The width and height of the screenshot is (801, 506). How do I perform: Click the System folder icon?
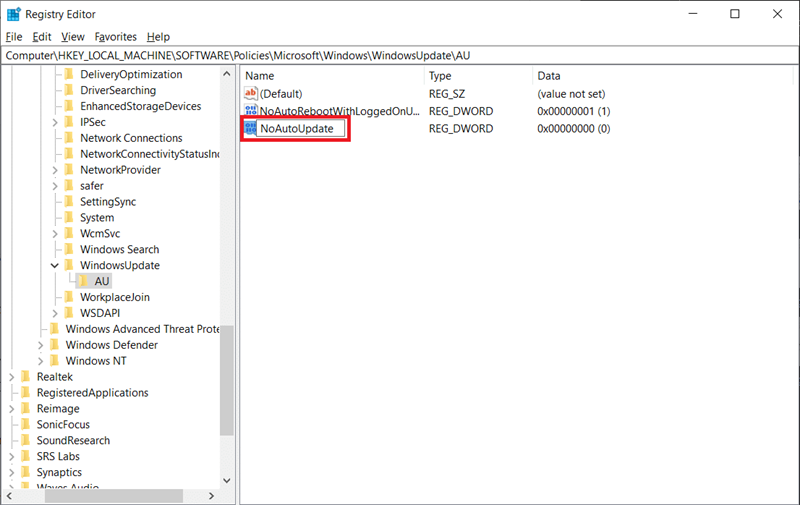[69, 217]
